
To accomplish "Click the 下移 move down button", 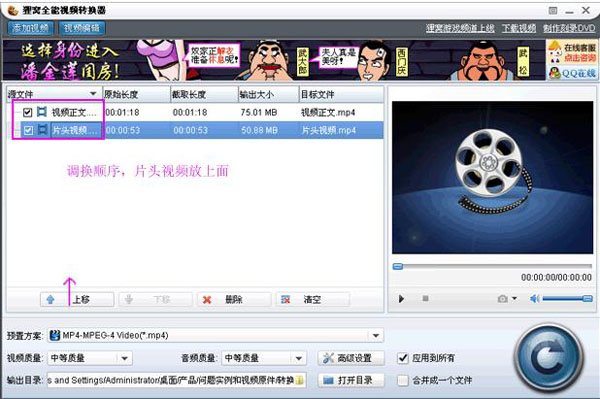I will [155, 300].
